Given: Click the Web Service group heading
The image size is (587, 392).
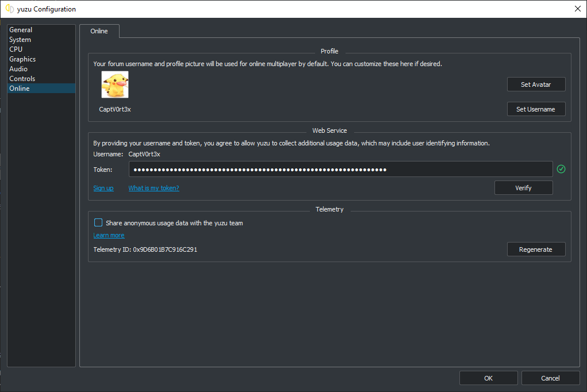Looking at the screenshot, I should [x=329, y=130].
